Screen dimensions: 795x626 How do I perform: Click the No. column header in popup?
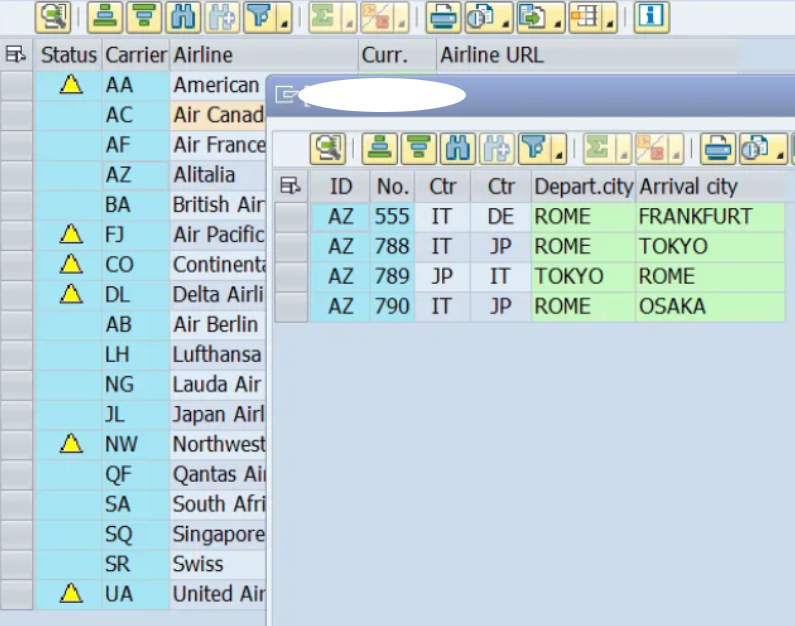click(x=392, y=187)
